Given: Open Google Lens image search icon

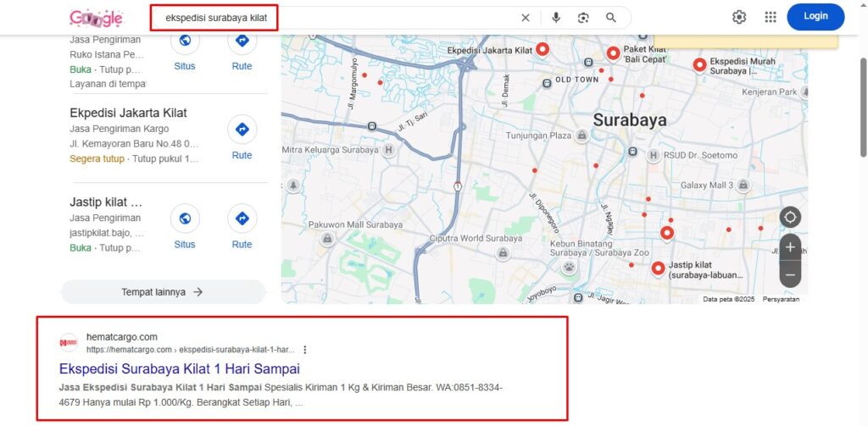Looking at the screenshot, I should [x=583, y=17].
